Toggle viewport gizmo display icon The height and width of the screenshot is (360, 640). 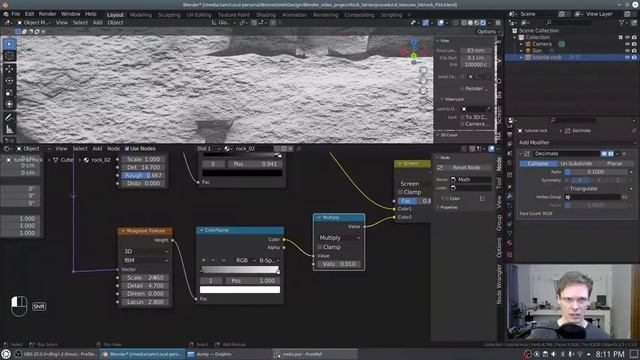pyautogui.click(x=426, y=23)
